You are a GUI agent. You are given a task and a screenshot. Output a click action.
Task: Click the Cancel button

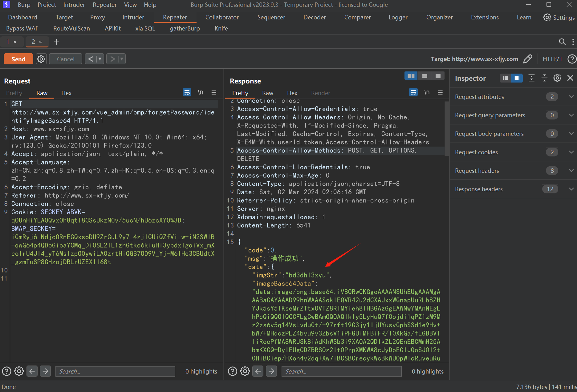click(x=66, y=59)
